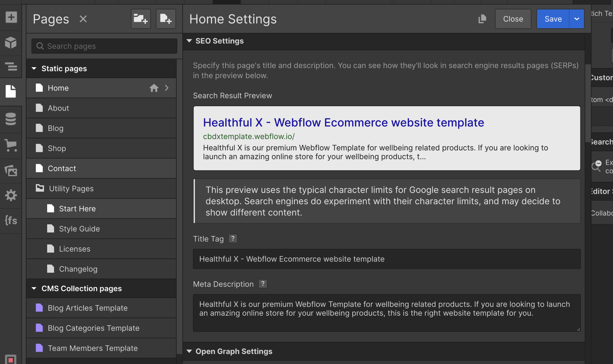The image size is (613, 364).
Task: Click the duplicate page copy icon
Action: (482, 19)
